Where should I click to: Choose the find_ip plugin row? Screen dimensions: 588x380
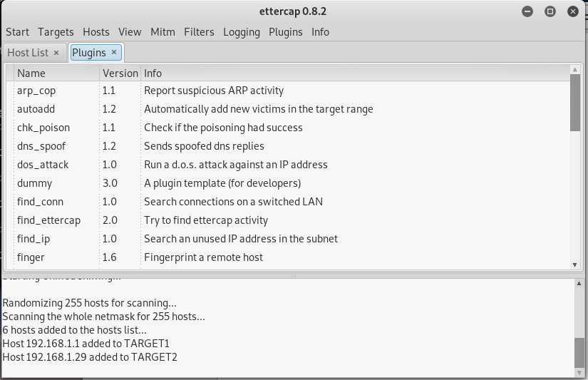(x=33, y=239)
